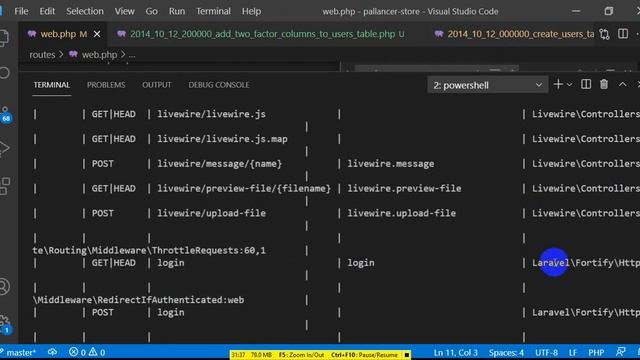Restore down the VS Code window
The image size is (640, 360).
(x=609, y=11)
